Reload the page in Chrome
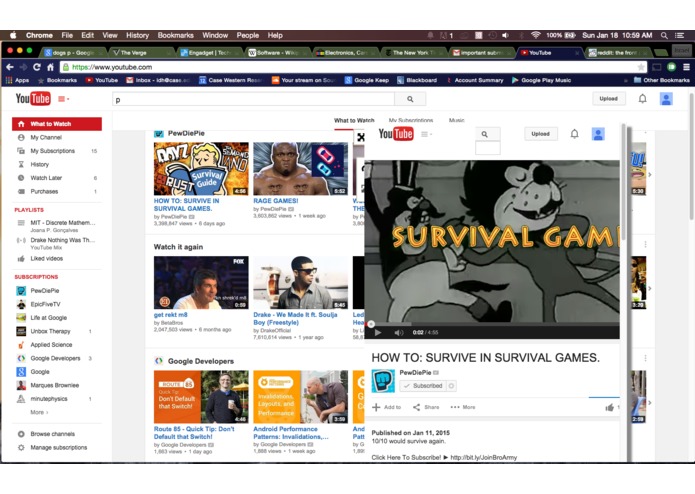The image size is (695, 494). (37, 67)
